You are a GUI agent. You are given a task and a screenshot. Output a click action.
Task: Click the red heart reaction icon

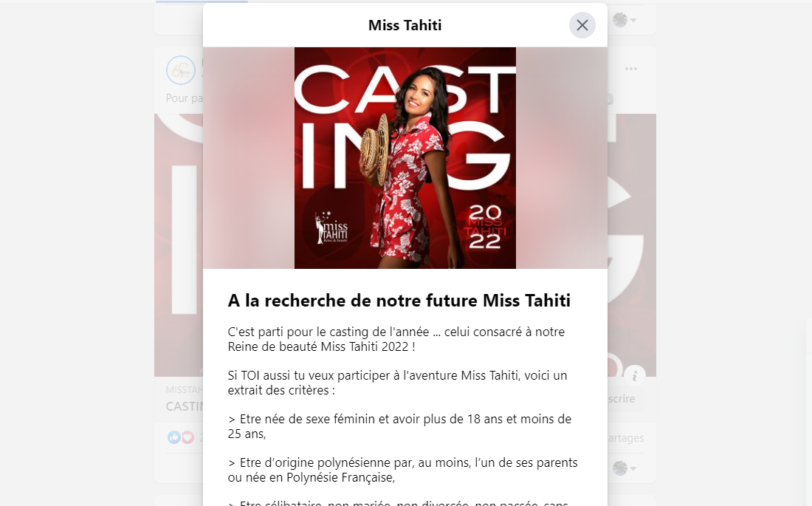[187, 437]
